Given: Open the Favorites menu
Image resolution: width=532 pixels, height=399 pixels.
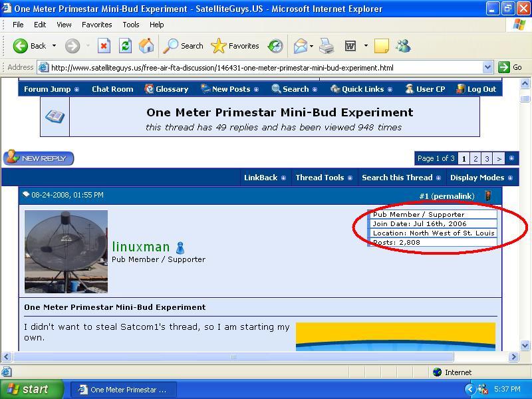Looking at the screenshot, I should coord(96,25).
